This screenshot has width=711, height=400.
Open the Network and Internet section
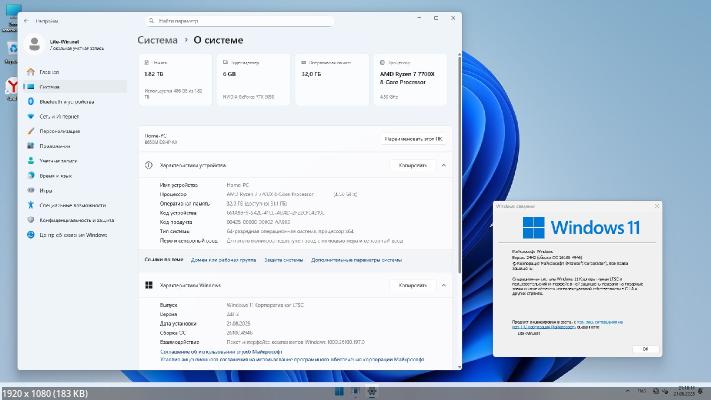point(60,116)
